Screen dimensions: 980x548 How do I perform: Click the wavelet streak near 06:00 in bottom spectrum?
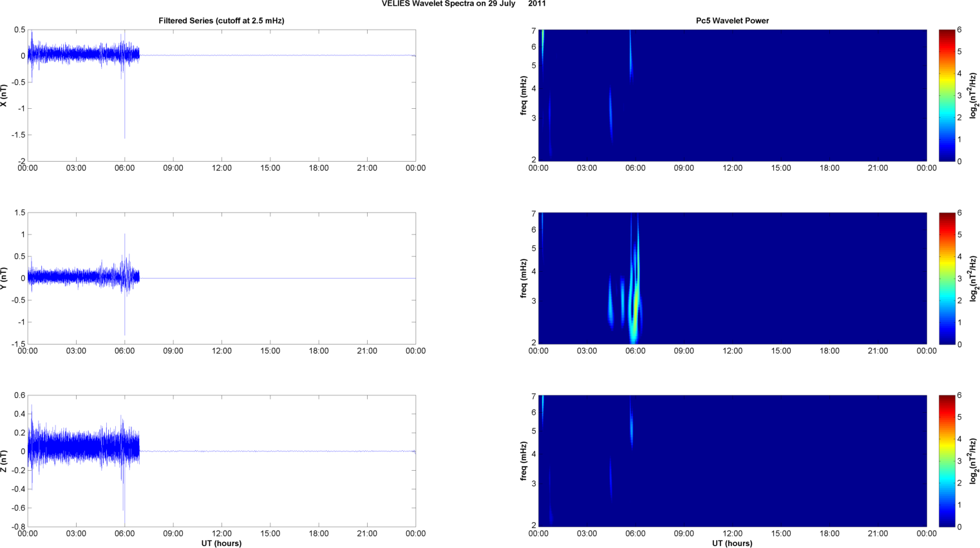[x=632, y=425]
